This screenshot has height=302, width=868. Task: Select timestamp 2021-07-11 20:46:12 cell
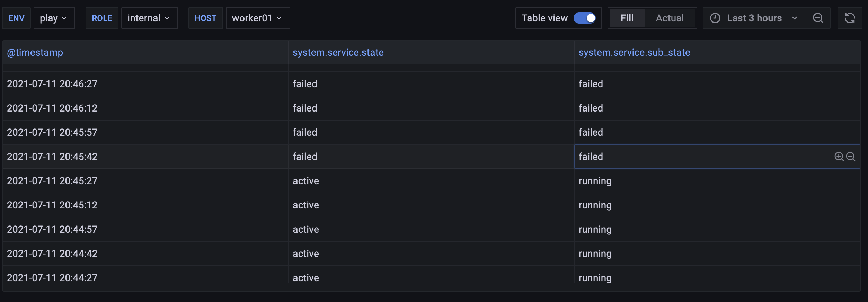click(x=145, y=108)
